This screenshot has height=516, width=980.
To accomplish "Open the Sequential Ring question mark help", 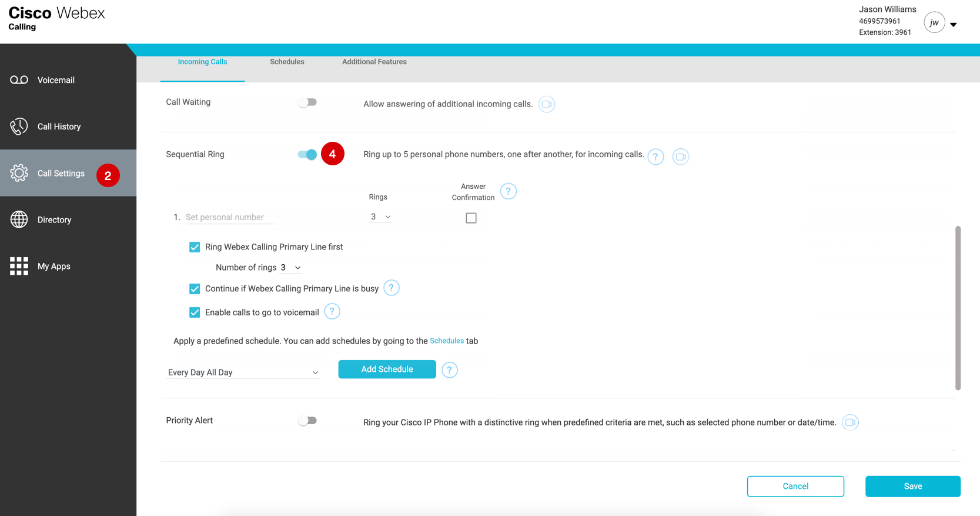I will [655, 157].
